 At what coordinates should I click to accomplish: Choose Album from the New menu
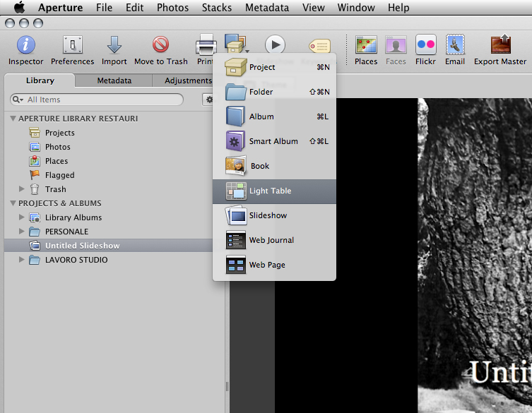(274, 116)
